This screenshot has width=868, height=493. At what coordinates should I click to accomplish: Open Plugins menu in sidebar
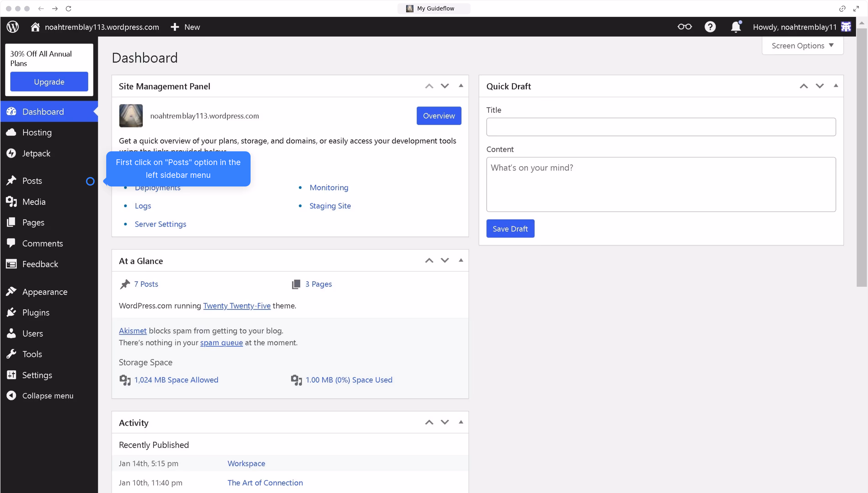coord(36,312)
